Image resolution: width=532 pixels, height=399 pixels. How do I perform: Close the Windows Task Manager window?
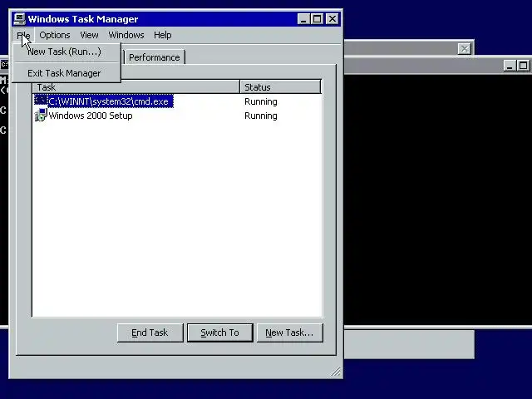[x=332, y=19]
